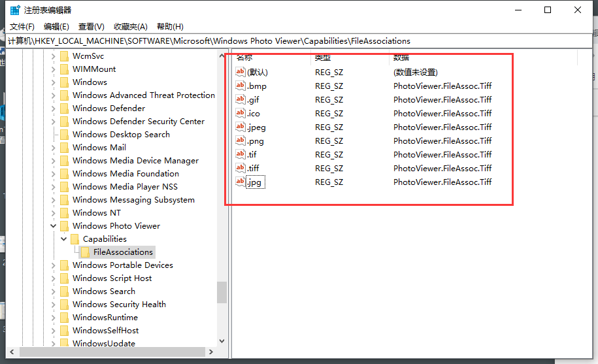Click the folder icon of WindowsRuntime key
Screen dimensions: 598x364
65,317
